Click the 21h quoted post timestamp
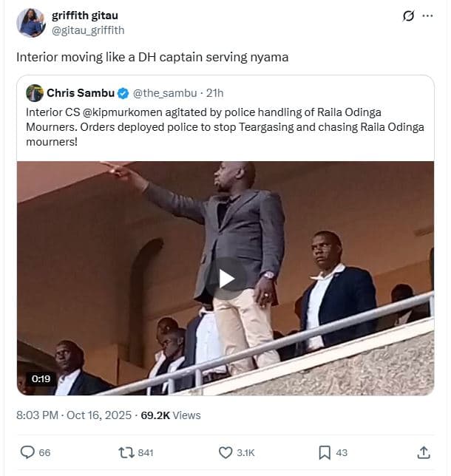The width and height of the screenshot is (451, 476). (x=215, y=93)
